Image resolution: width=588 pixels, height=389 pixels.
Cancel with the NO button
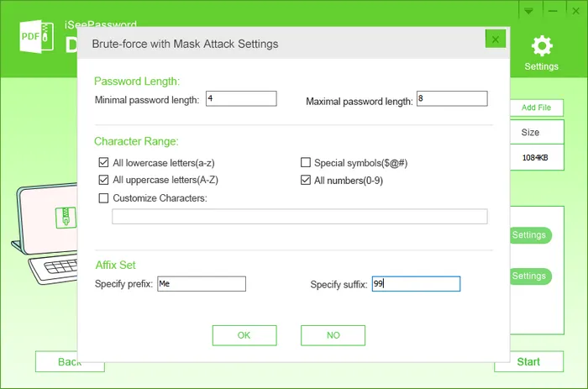click(333, 335)
